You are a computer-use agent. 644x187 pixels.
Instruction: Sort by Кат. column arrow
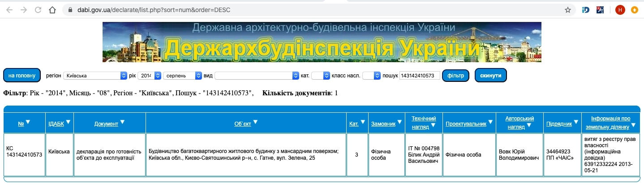[363, 122]
